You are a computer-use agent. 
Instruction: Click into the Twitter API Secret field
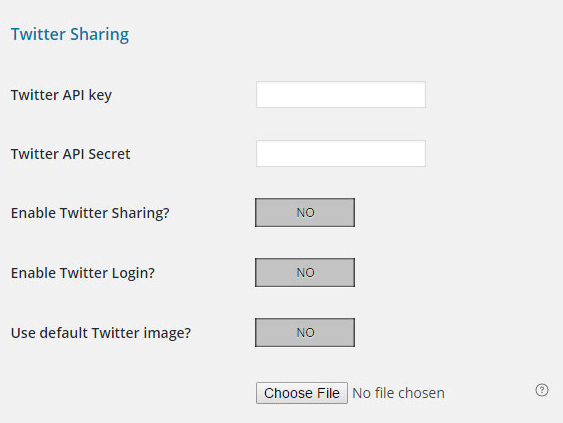pos(341,154)
